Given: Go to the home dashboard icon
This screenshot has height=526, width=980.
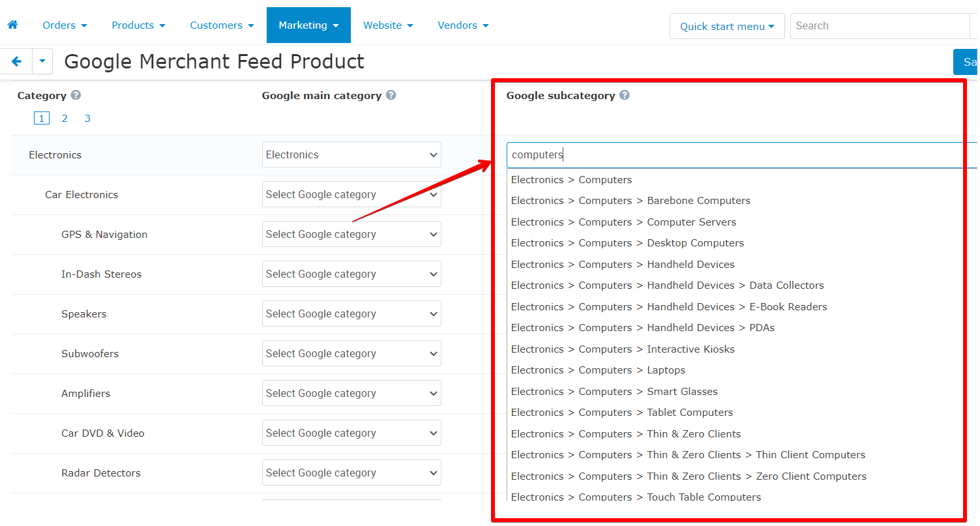Looking at the screenshot, I should [12, 25].
